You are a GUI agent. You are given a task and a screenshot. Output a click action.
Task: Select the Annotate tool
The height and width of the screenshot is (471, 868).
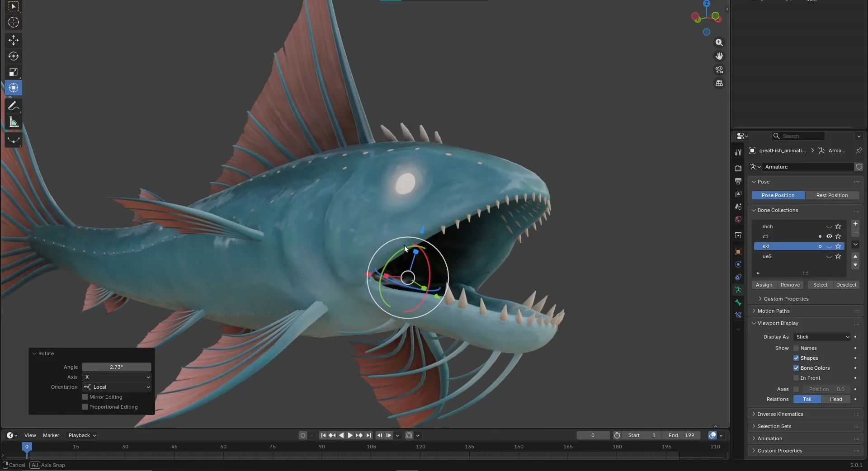click(x=14, y=106)
